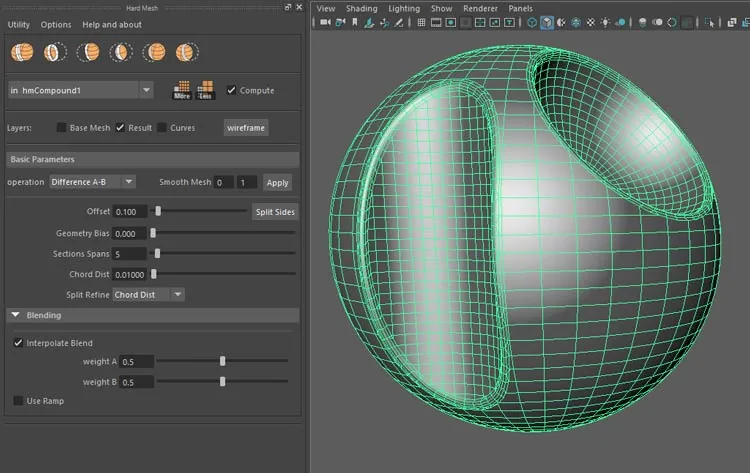Enable smooth shade all cube icon
This screenshot has width=750, height=473.
click(547, 22)
